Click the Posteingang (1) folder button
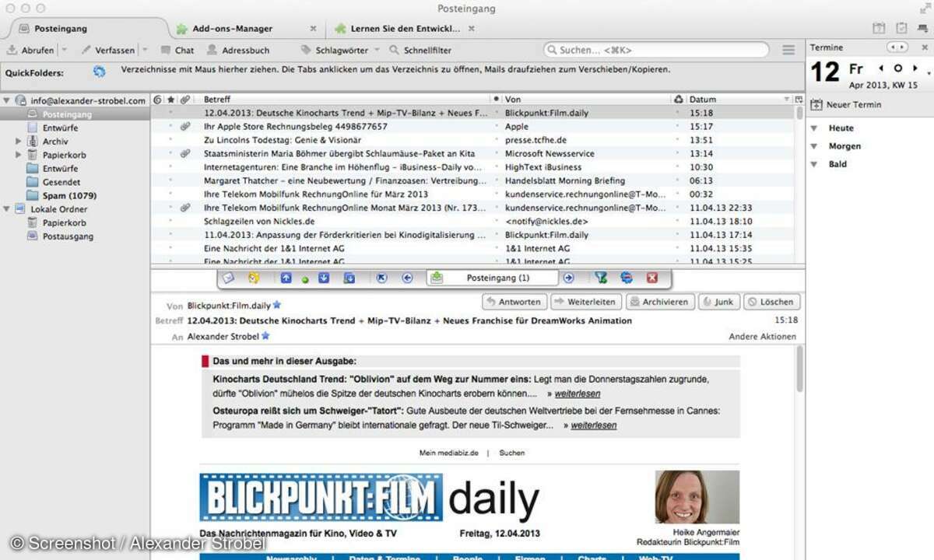Screen dimensions: 934x560 point(493,278)
